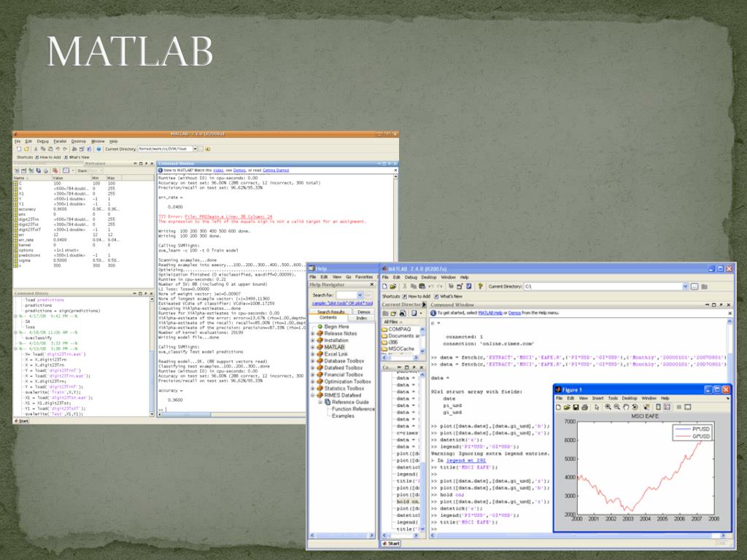Select the Edit Plot arrow tool in Figure 1
The image size is (747, 560).
click(597, 407)
